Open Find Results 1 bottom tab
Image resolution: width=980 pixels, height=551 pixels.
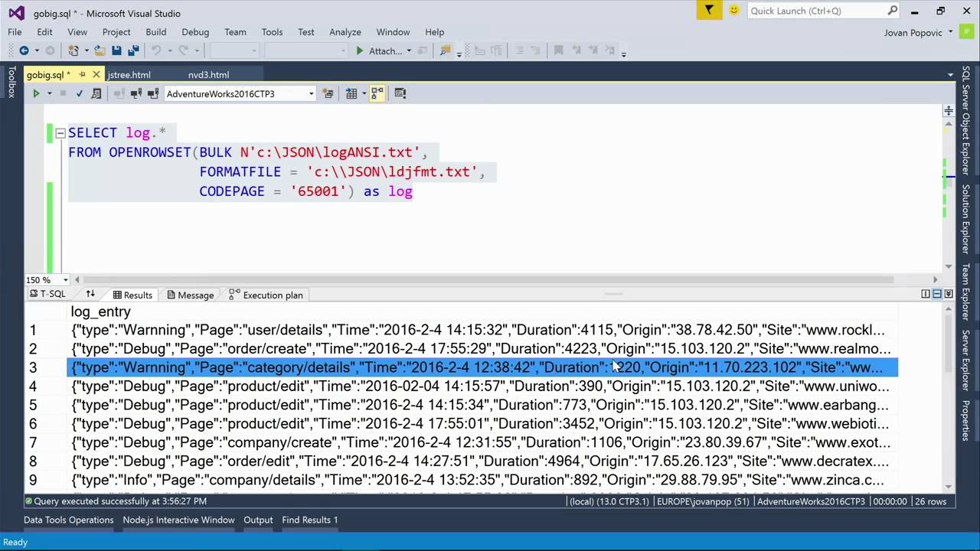(x=309, y=520)
